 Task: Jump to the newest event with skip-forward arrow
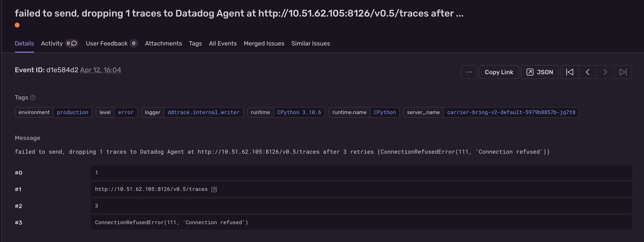pyautogui.click(x=623, y=72)
